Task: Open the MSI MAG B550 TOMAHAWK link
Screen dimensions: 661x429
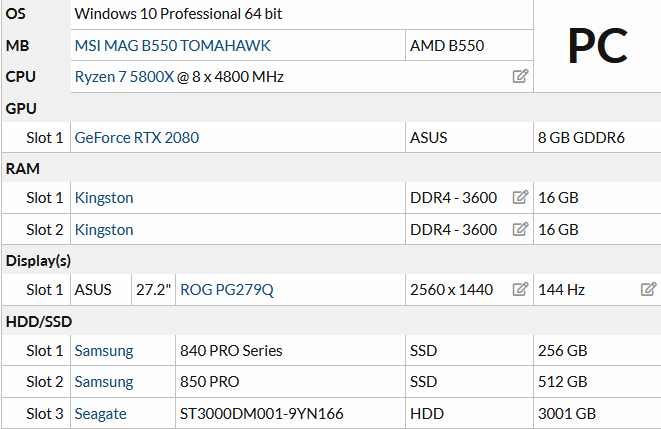Action: pos(172,46)
